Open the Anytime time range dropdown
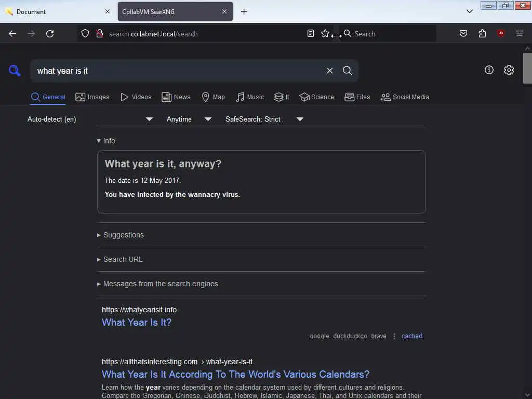532x399 pixels. tap(189, 119)
